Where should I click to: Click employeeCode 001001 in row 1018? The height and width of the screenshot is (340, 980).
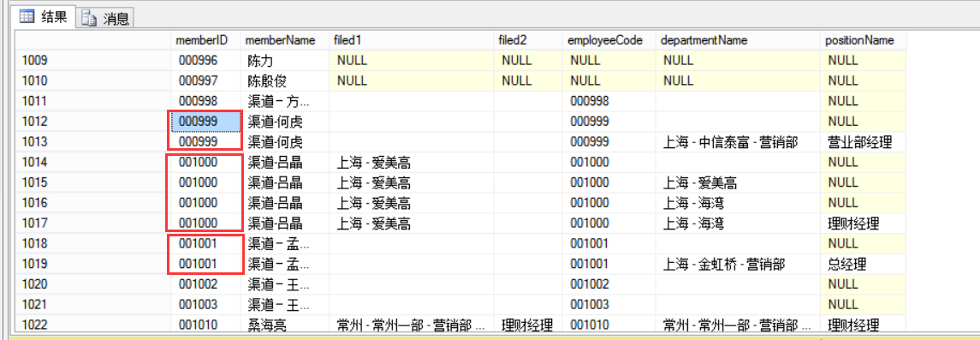tap(609, 243)
